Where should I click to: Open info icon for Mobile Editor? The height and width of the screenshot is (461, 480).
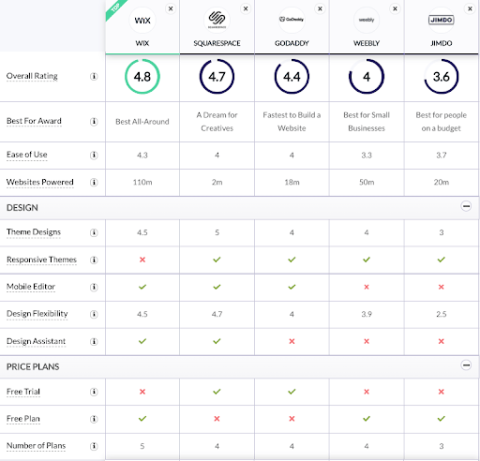pyautogui.click(x=94, y=287)
